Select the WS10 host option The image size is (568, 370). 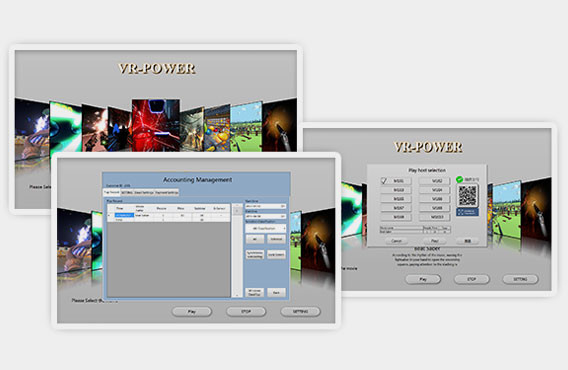[435, 217]
